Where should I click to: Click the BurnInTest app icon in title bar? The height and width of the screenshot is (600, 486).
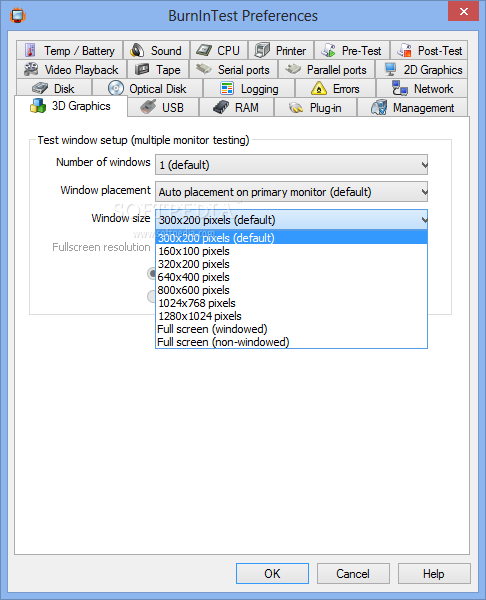pyautogui.click(x=18, y=16)
